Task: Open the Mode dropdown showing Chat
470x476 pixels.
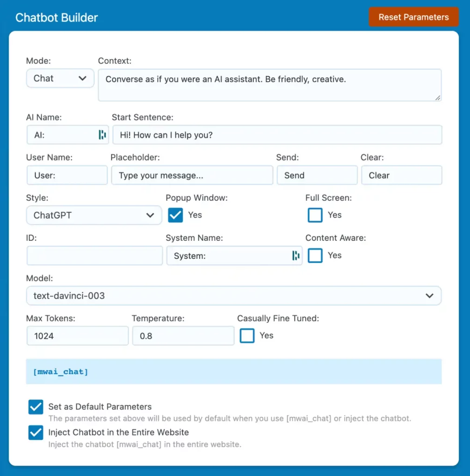Action: point(60,78)
